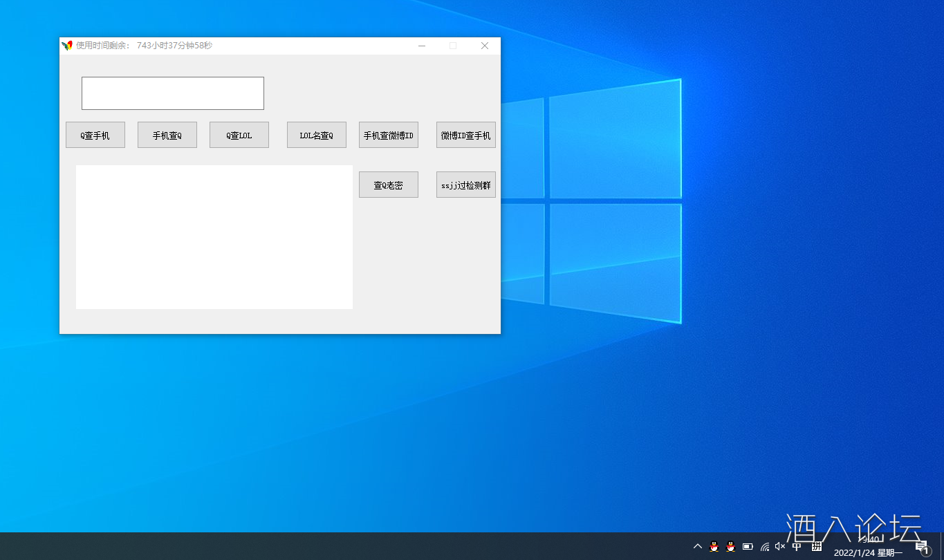Open the Wi-Fi network tray icon
This screenshot has height=560, width=944.
tap(764, 546)
